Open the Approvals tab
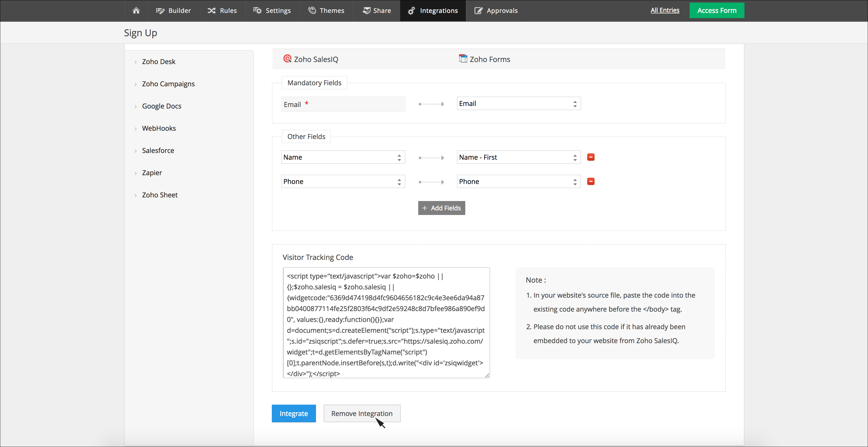Viewport: 868px width, 447px height. [496, 10]
